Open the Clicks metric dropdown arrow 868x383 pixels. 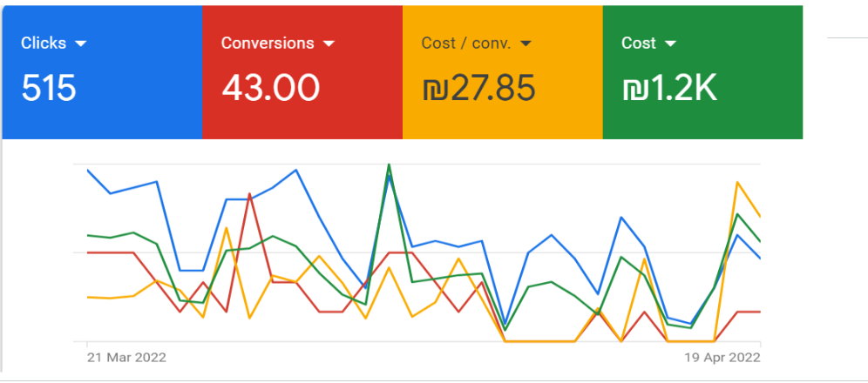point(81,44)
